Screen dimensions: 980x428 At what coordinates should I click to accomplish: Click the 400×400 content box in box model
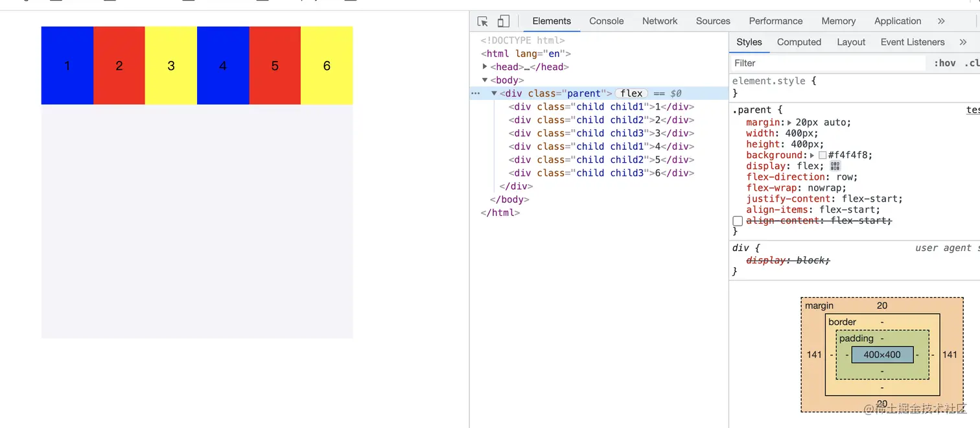tap(882, 355)
